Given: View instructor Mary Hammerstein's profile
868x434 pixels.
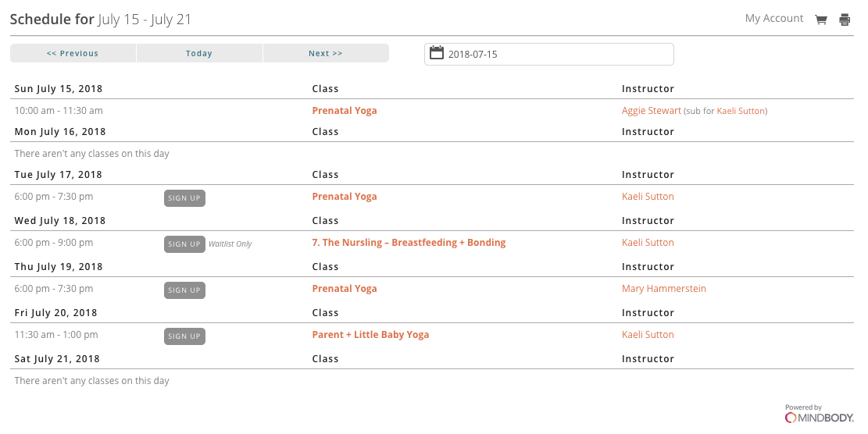Looking at the screenshot, I should (663, 289).
